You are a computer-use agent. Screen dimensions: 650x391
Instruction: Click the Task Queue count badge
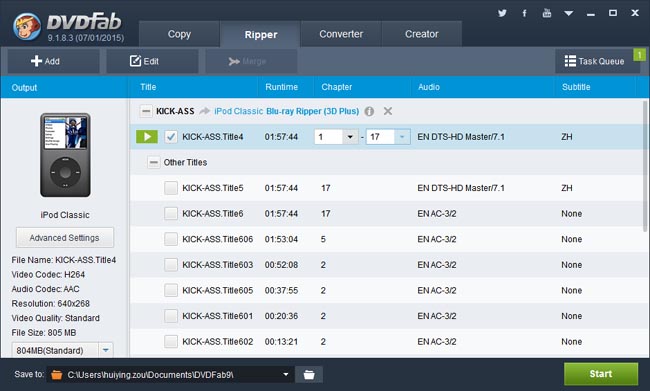coord(639,55)
